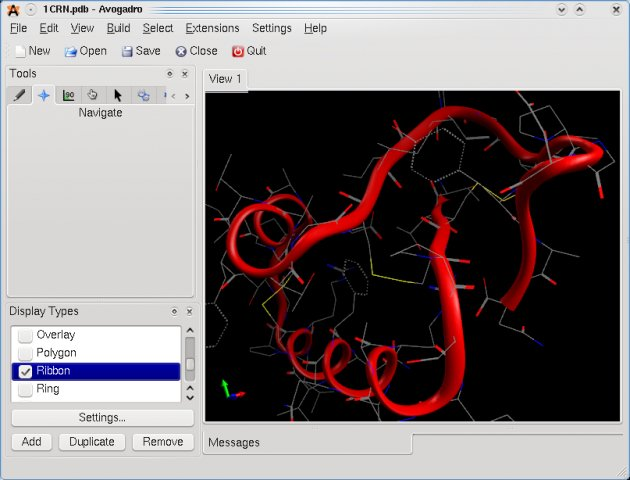
Task: Select the Auto Rotate tool icon
Action: (x=143, y=95)
